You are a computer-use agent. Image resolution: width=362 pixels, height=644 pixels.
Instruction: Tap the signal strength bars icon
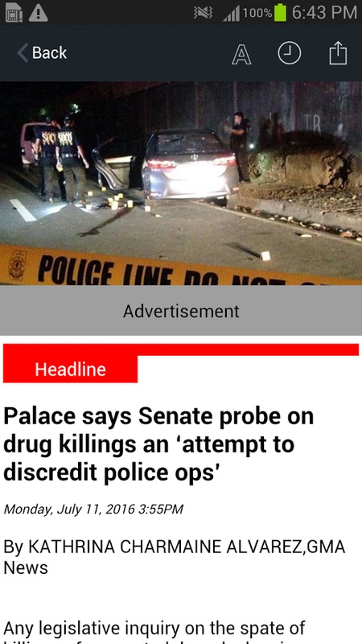pos(232,14)
